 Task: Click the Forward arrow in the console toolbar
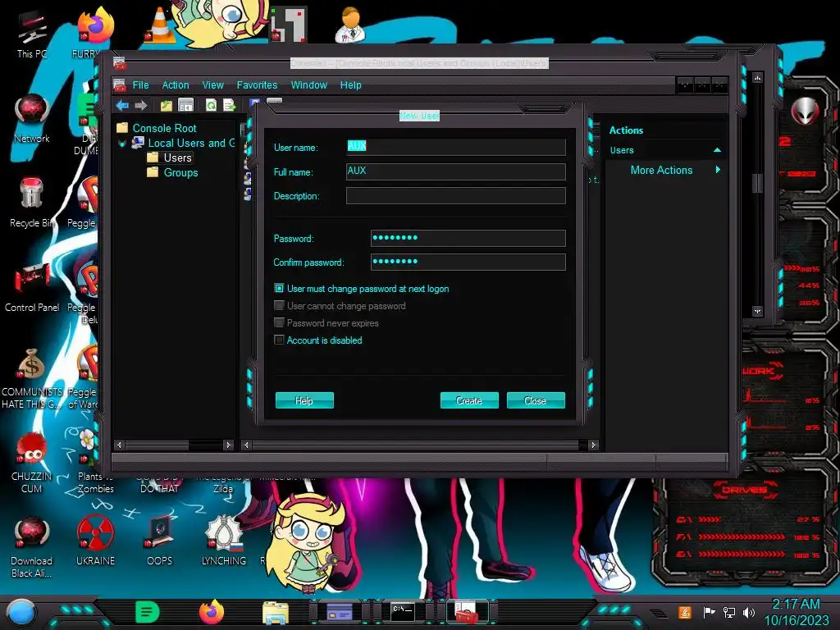141,106
